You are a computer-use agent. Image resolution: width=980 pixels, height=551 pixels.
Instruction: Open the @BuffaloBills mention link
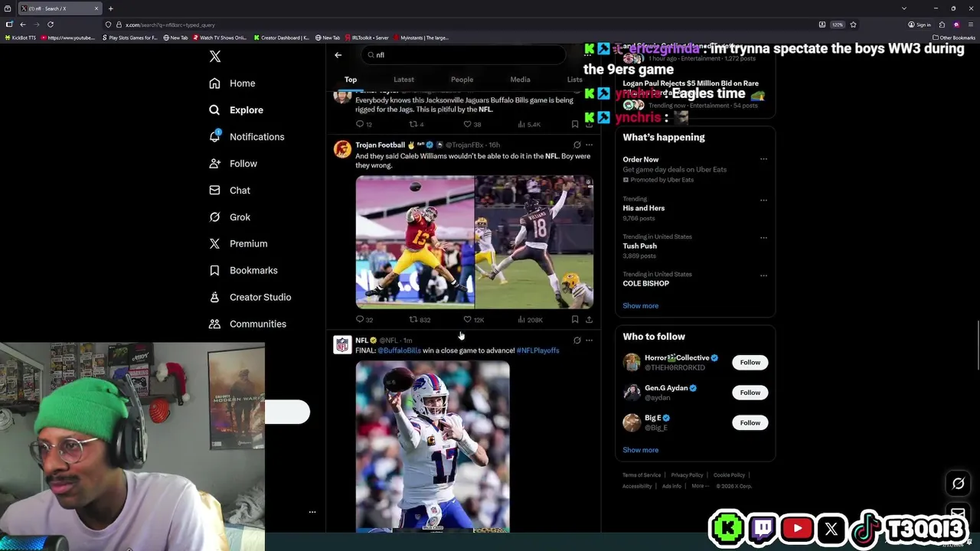tap(399, 350)
